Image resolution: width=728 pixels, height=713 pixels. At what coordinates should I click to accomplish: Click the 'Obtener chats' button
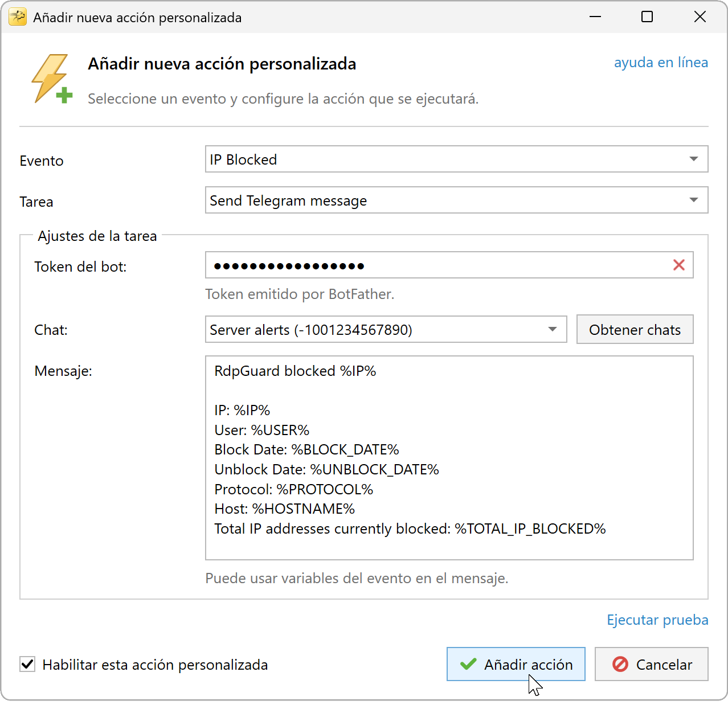(x=635, y=330)
